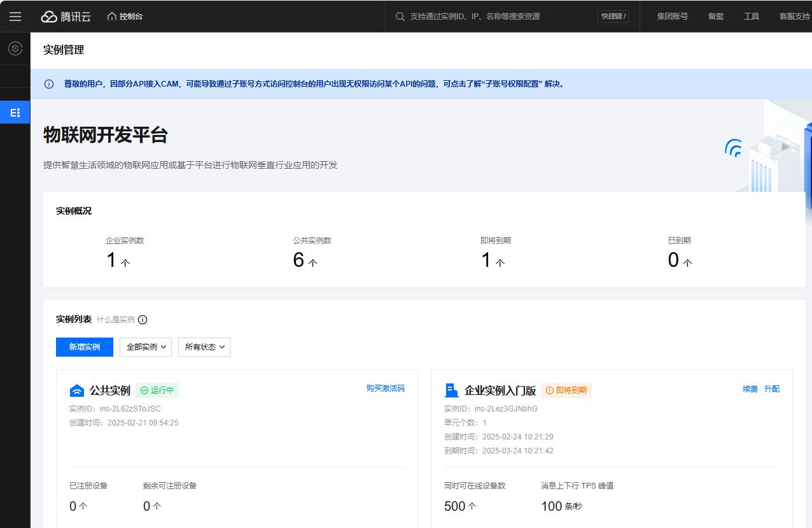
Task: Click the 实例概况 section heading
Action: click(x=74, y=211)
